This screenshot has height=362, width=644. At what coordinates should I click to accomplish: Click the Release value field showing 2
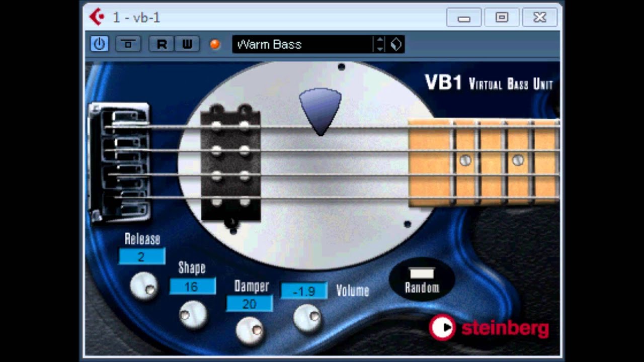pyautogui.click(x=142, y=256)
